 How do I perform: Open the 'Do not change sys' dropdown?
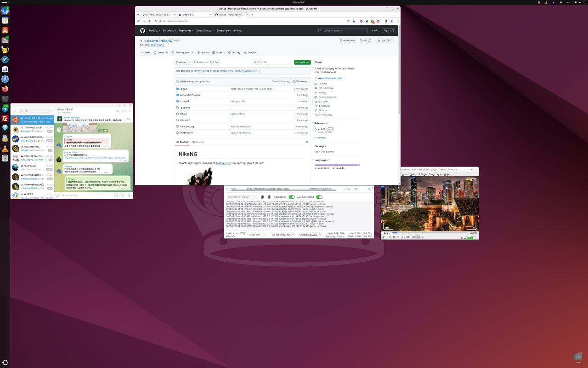click(x=283, y=235)
